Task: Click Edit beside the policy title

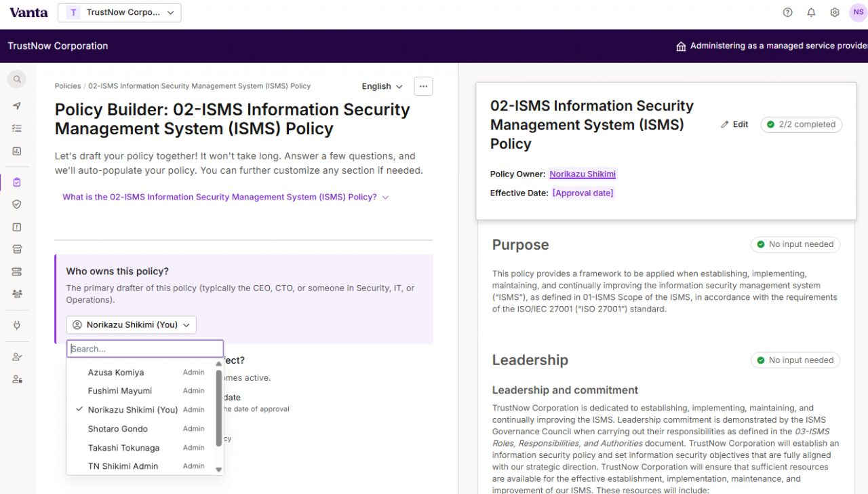Action: coord(734,124)
